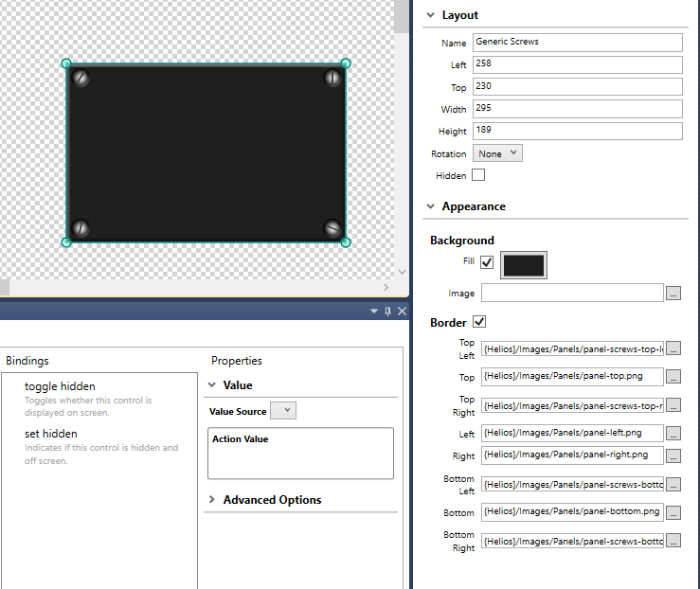The width and height of the screenshot is (700, 589).
Task: Click the Left position field
Action: point(577,63)
